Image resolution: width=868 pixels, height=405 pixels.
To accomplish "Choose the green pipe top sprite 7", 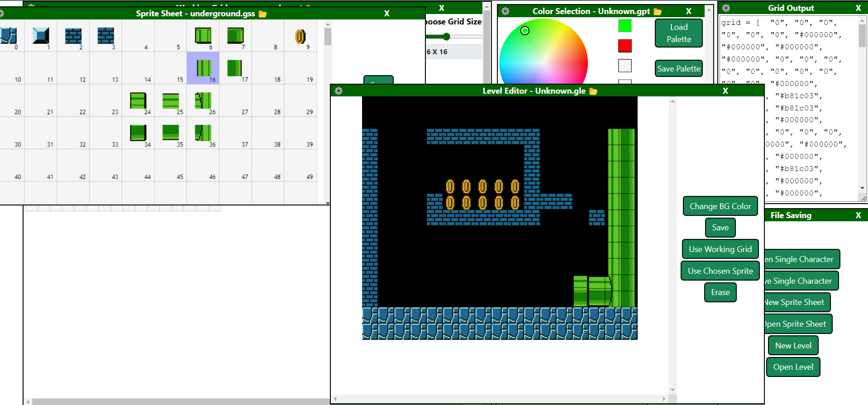I will [235, 35].
